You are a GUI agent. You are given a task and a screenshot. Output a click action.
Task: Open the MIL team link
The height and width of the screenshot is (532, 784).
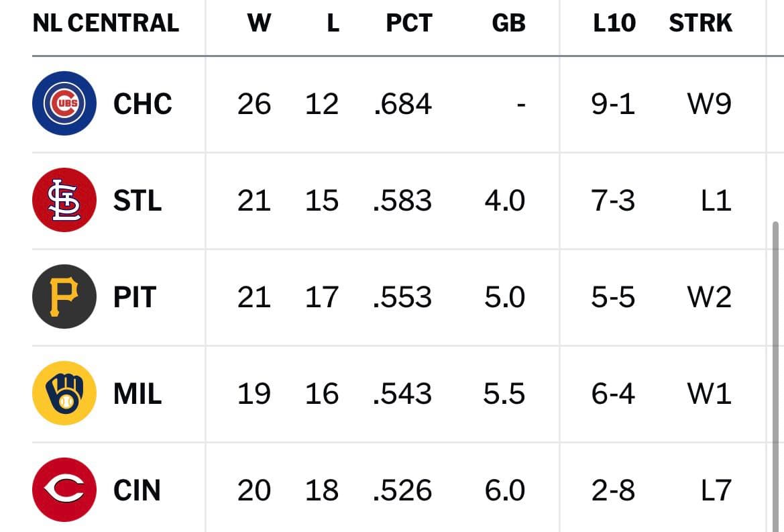[137, 394]
